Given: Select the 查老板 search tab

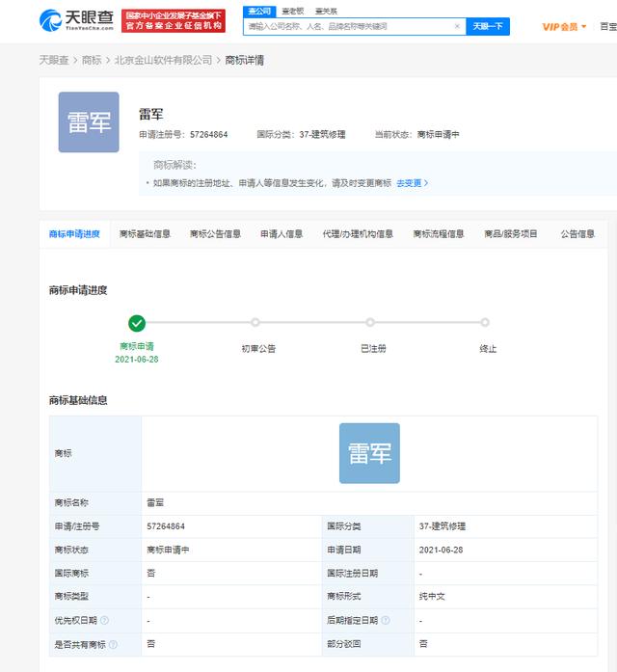Looking at the screenshot, I should [293, 12].
